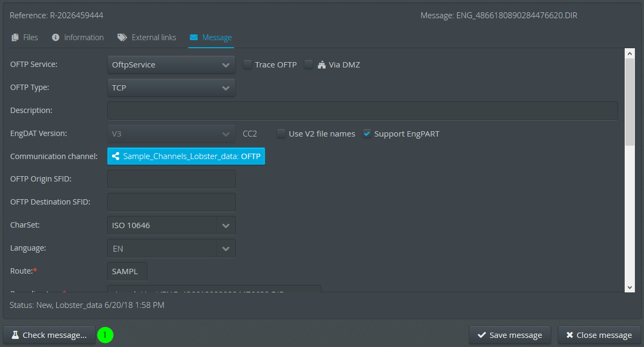Click the flask icon on Check message
Viewport: 644px width, 347px height.
(15, 335)
